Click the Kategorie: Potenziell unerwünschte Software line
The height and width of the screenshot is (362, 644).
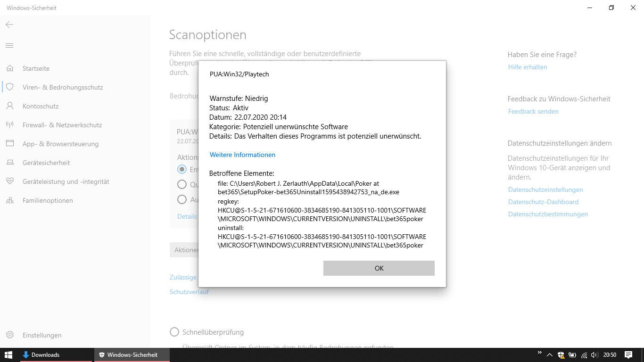[279, 127]
